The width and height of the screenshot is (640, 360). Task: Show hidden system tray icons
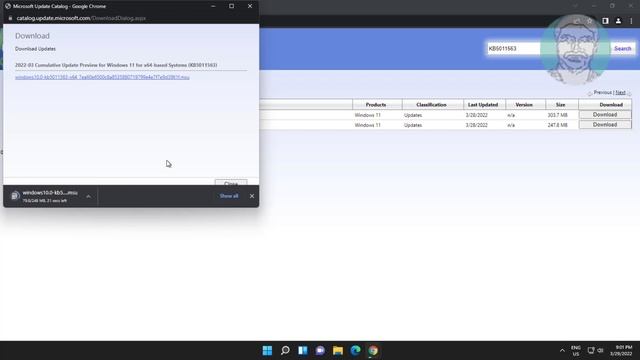(x=562, y=350)
